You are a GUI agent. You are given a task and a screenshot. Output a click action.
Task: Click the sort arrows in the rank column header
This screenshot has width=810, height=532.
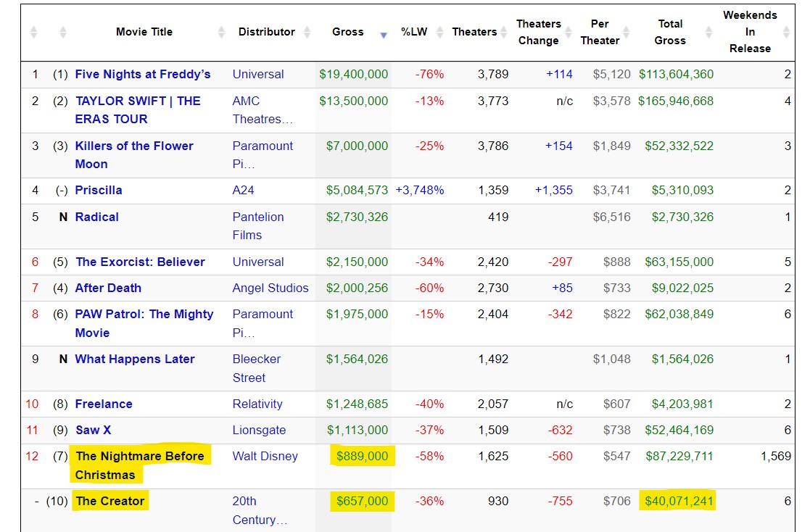click(34, 32)
